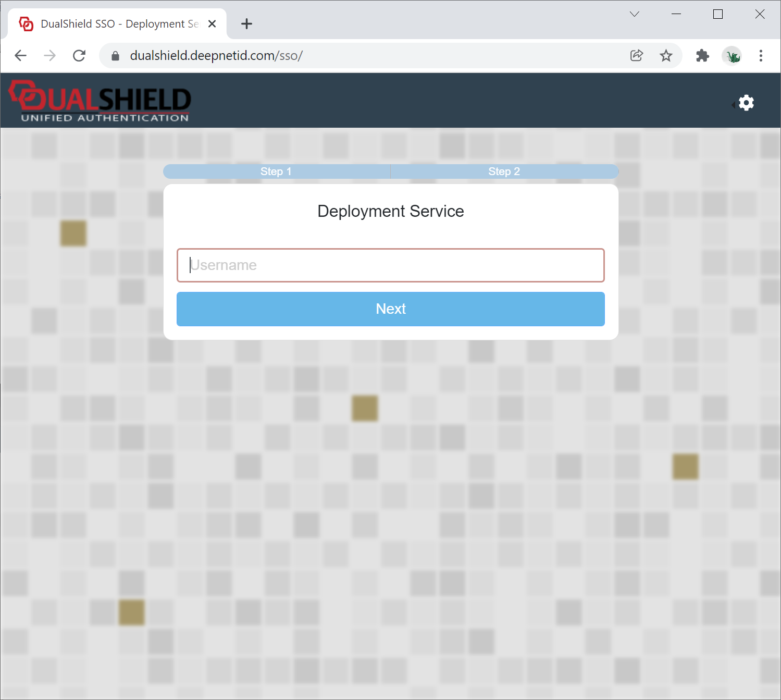The height and width of the screenshot is (700, 781).
Task: Click the forward navigation arrow
Action: [50, 56]
